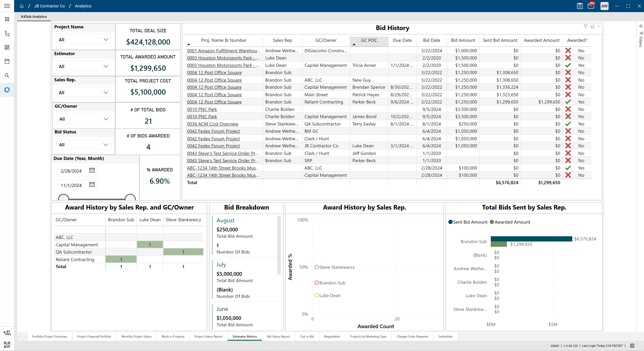Image resolution: width=644 pixels, height=351 pixels.
Task: Expand the Project Name dropdown
Action: (83, 39)
